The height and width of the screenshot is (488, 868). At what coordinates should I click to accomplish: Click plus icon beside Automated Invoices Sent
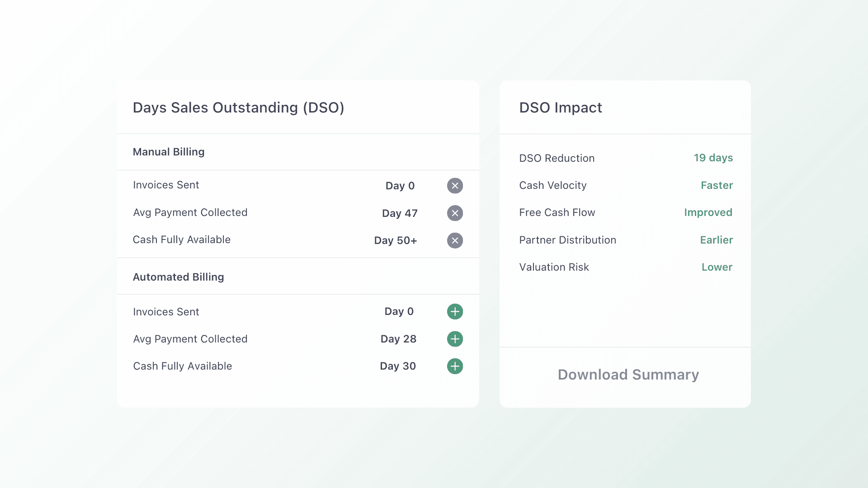(455, 312)
